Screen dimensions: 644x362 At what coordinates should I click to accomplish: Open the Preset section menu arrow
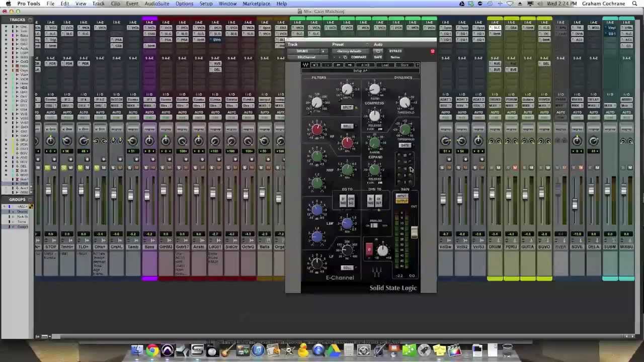pyautogui.click(x=367, y=44)
